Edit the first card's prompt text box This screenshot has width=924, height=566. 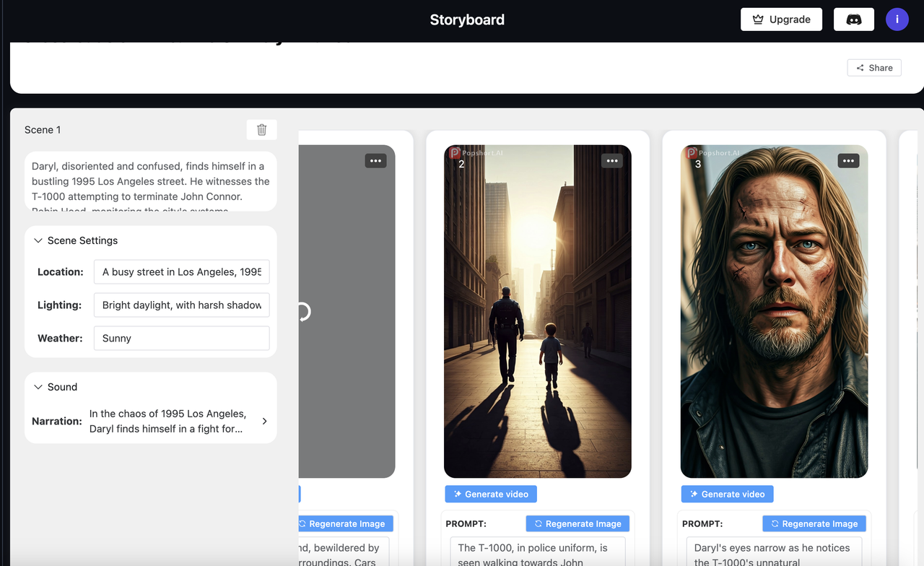point(344,552)
